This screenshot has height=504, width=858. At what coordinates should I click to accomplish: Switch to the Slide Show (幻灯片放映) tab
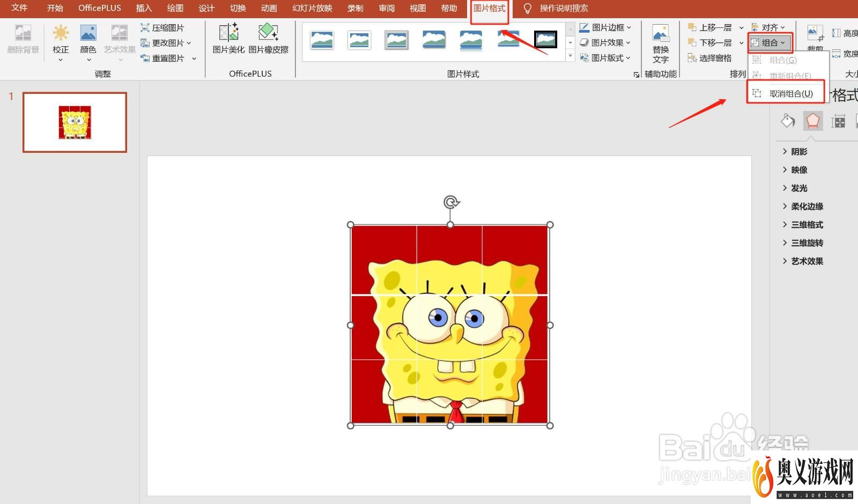(312, 8)
